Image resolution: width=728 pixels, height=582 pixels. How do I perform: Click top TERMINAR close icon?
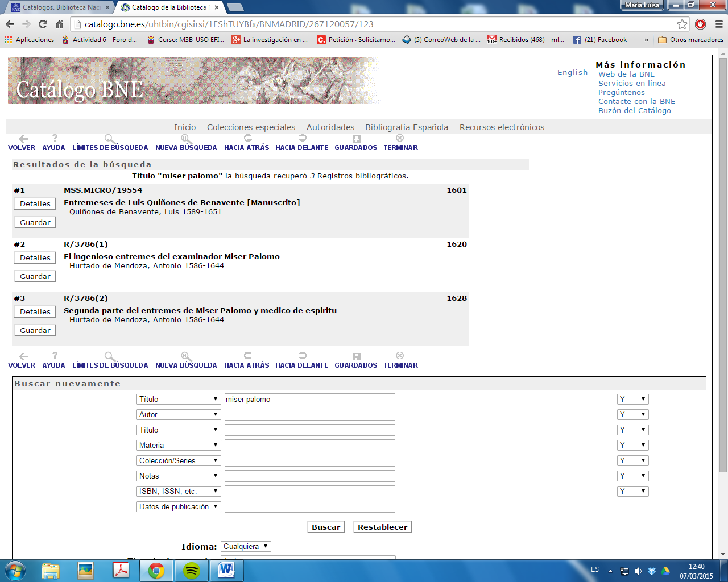[x=400, y=138]
